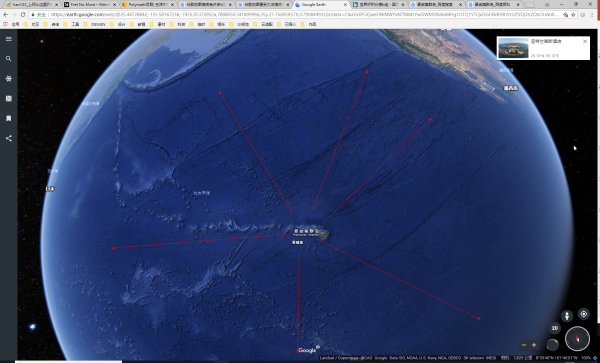Click the compass to reset north
Image resolution: width=600 pixels, height=363 pixels.
pos(577,339)
